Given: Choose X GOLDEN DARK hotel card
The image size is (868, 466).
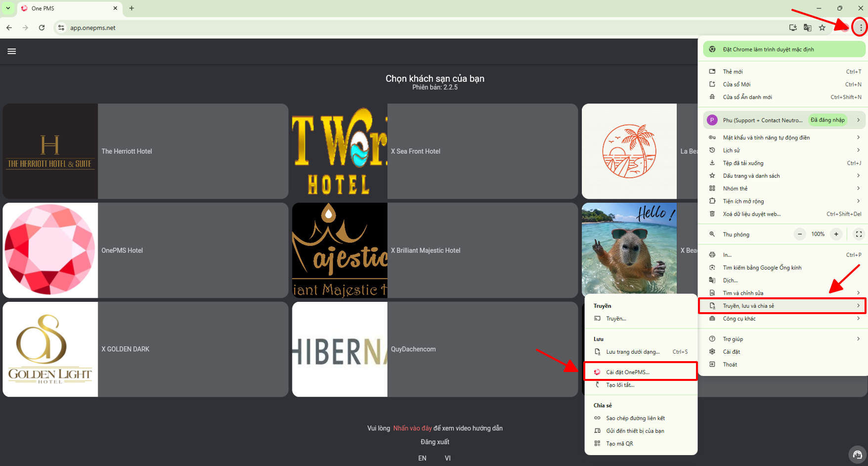Looking at the screenshot, I should 145,349.
